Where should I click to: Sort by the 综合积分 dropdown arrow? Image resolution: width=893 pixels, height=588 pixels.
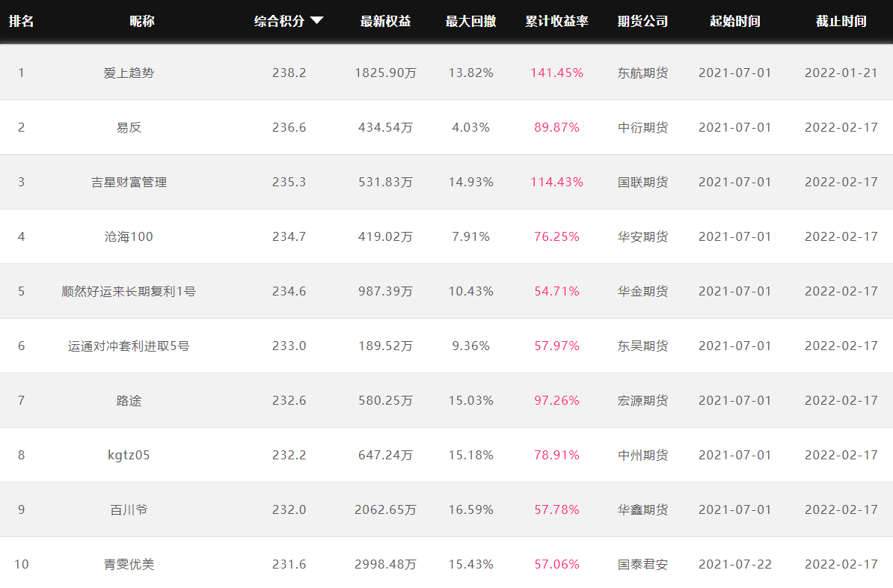tap(316, 21)
